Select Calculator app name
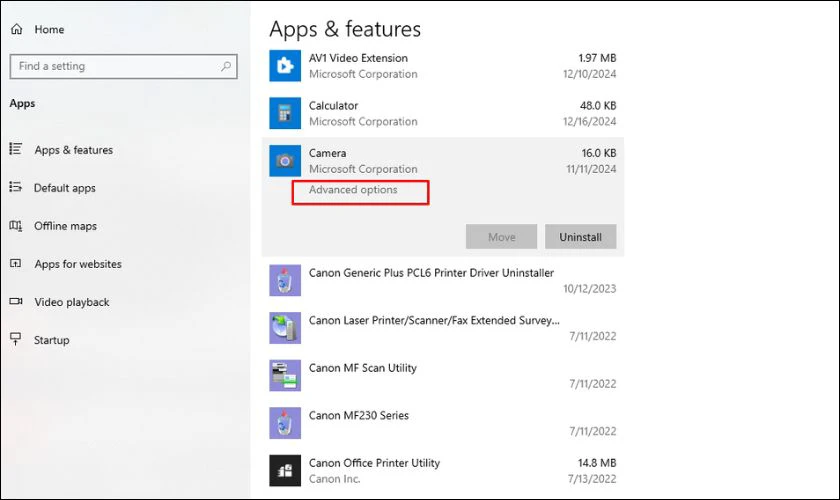This screenshot has height=500, width=840. tap(333, 106)
